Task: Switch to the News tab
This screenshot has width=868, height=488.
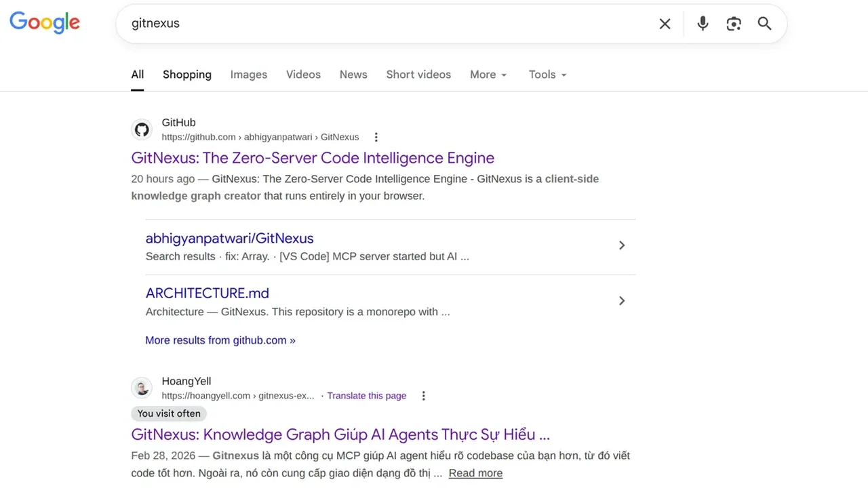Action: [353, 75]
